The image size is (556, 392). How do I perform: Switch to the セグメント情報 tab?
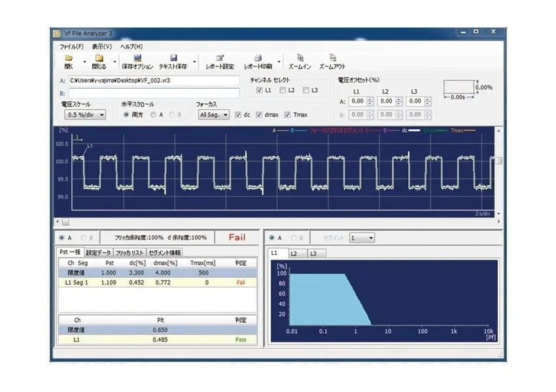[165, 252]
